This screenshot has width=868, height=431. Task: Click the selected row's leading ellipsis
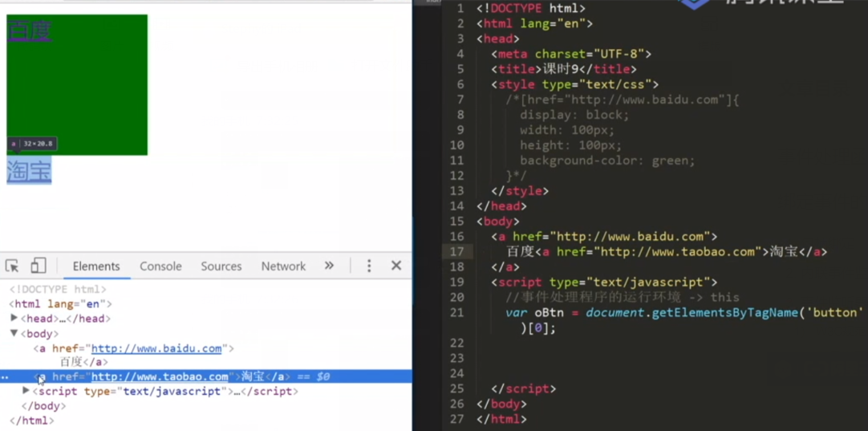5,376
